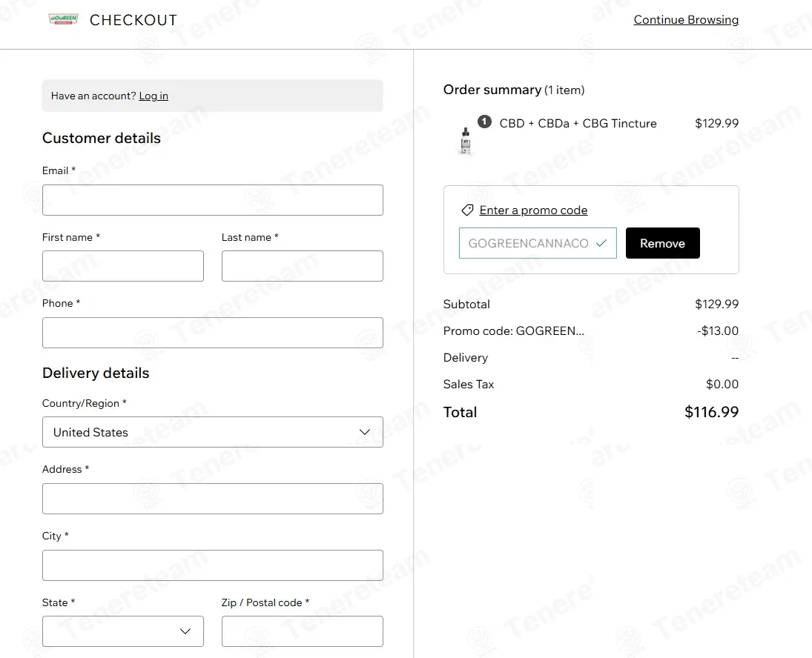Follow the Log in link

pos(154,96)
